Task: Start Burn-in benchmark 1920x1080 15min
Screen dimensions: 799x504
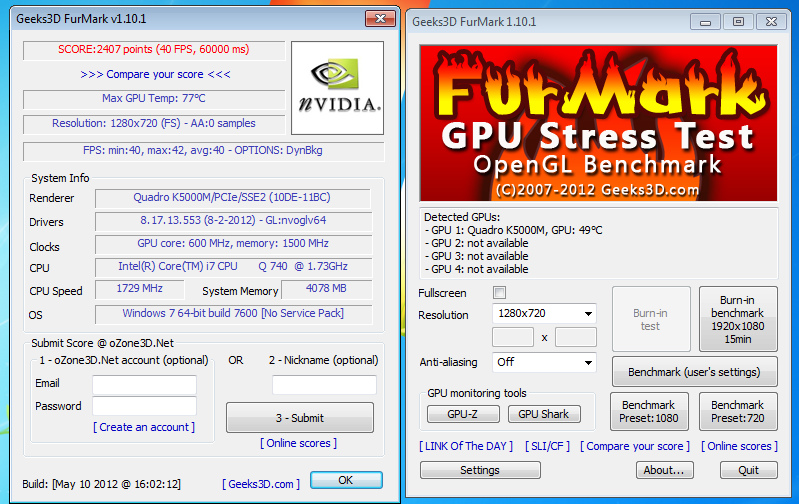Action: [738, 319]
